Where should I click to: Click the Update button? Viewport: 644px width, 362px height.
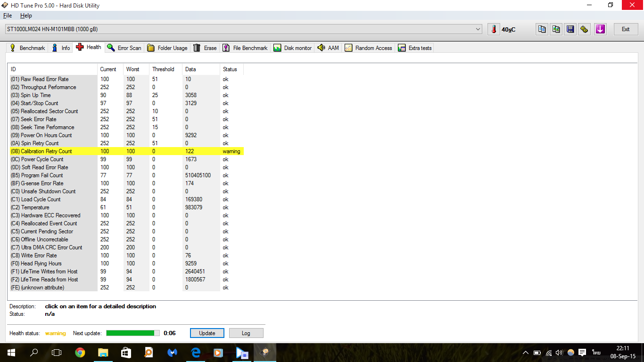pyautogui.click(x=207, y=333)
